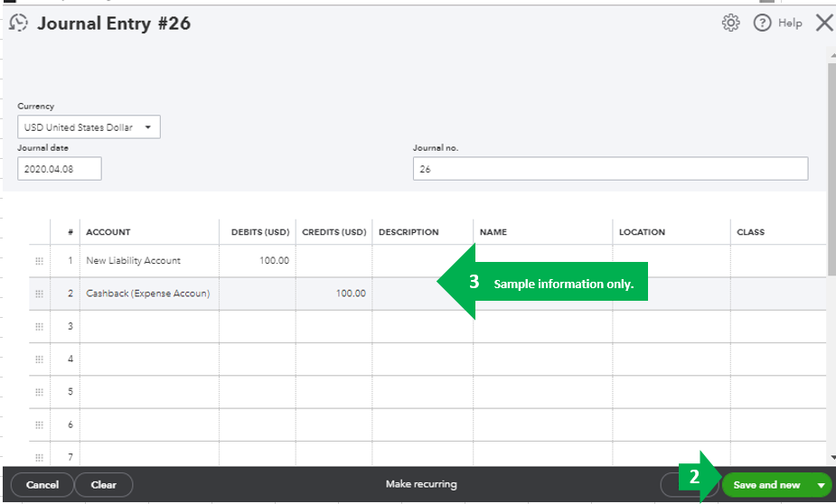Click the DESCRIPTION column header
This screenshot has height=504, width=836.
tap(409, 232)
